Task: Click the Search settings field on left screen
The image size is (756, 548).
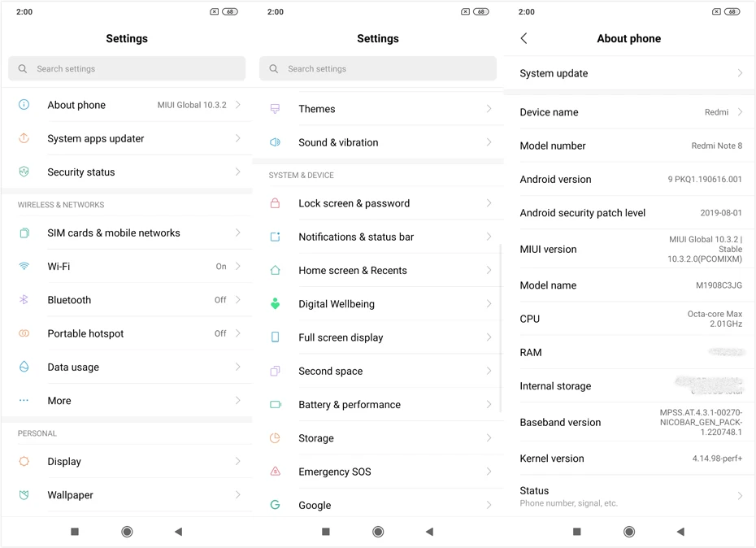Action: pos(127,68)
